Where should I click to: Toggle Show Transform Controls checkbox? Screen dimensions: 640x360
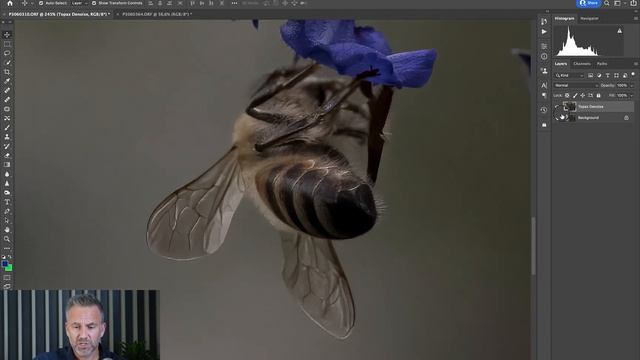(94, 3)
